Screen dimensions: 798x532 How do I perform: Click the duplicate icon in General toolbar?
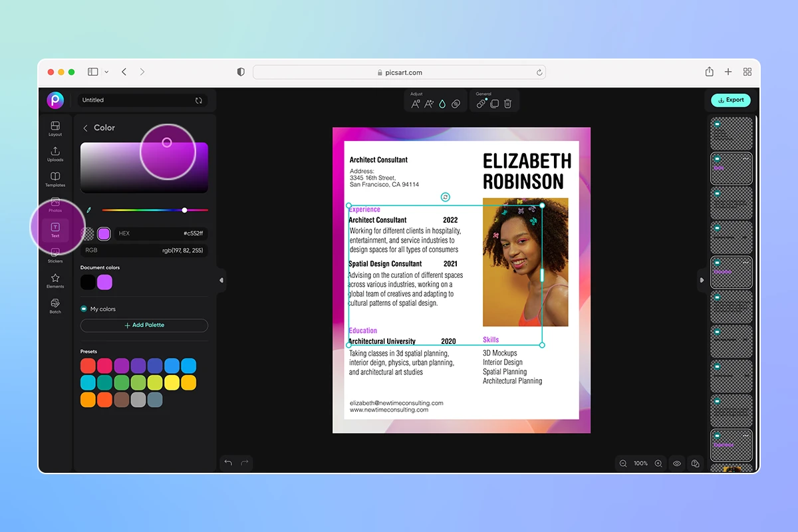pos(494,103)
